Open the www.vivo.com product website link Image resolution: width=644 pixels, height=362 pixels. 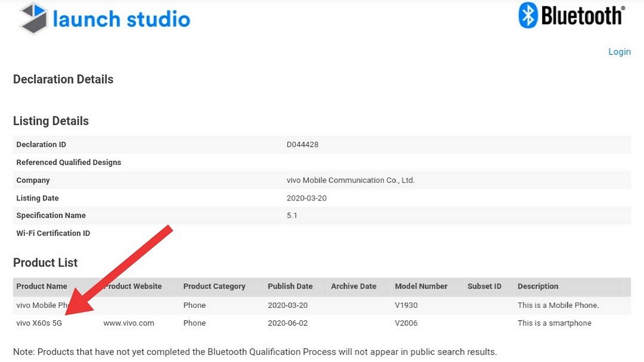coord(129,323)
